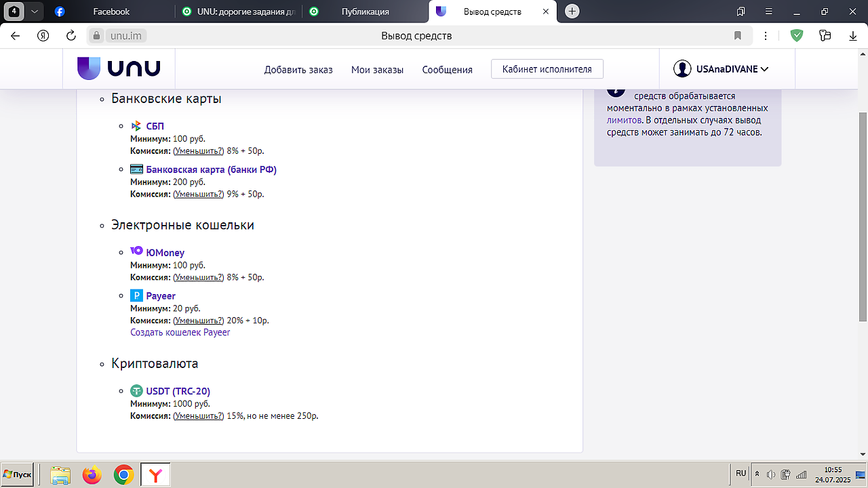Viewport: 868px width, 488px height.
Task: Click Уменьшить link for ЮMoney commission
Action: click(x=199, y=277)
